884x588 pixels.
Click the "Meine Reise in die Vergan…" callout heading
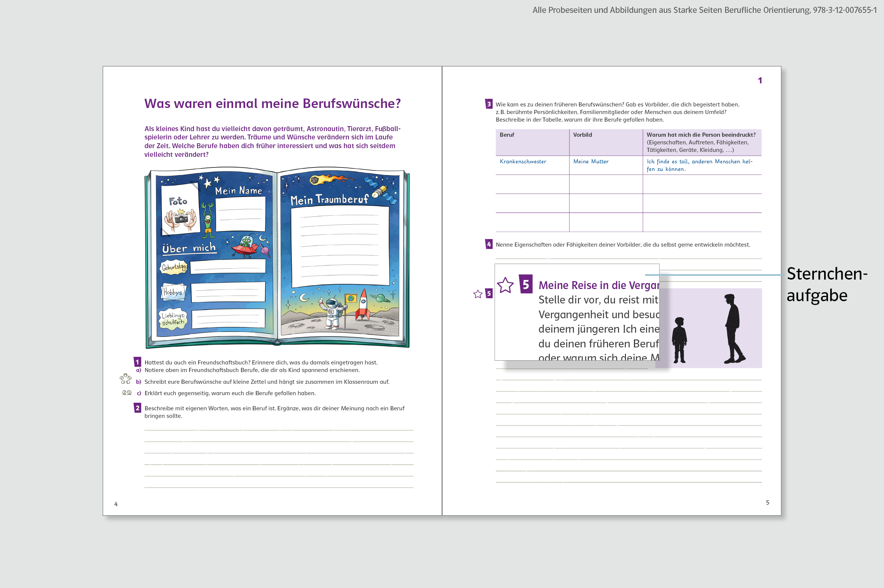[599, 285]
